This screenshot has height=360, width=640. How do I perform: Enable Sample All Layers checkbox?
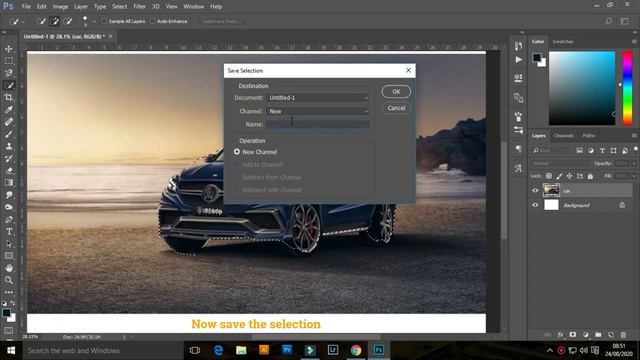104,21
